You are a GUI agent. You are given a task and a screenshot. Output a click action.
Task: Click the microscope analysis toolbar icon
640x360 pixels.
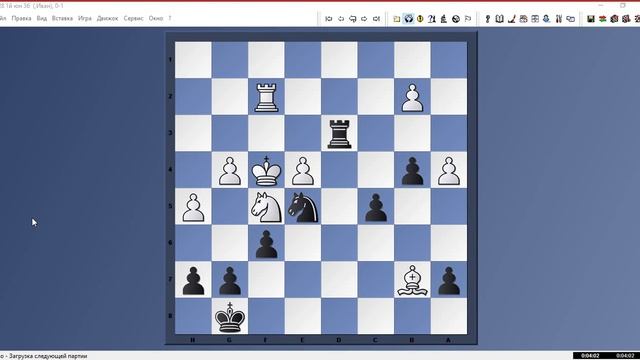(x=444, y=19)
